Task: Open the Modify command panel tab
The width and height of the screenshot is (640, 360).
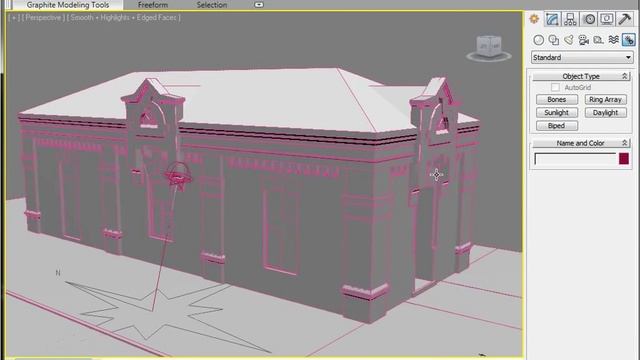Action: [552, 19]
